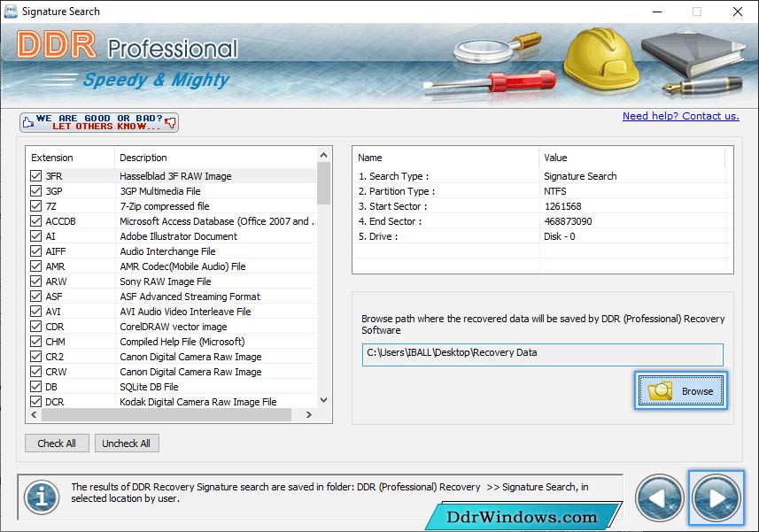Click the 'Compiled Help File (Microsoft)' description

(x=182, y=342)
